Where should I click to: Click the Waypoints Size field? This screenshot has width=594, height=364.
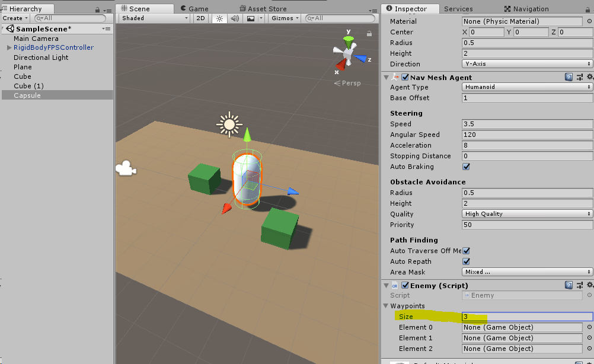[527, 317]
